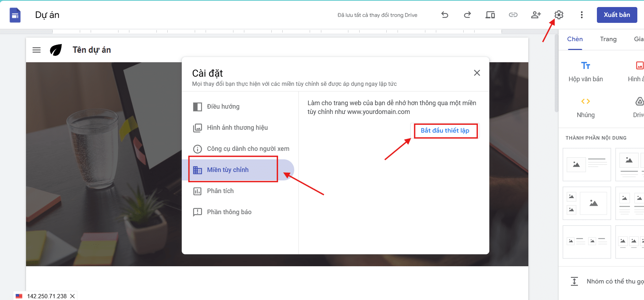The image size is (644, 300).
Task: Open the site hamburger menu
Action: (x=37, y=50)
